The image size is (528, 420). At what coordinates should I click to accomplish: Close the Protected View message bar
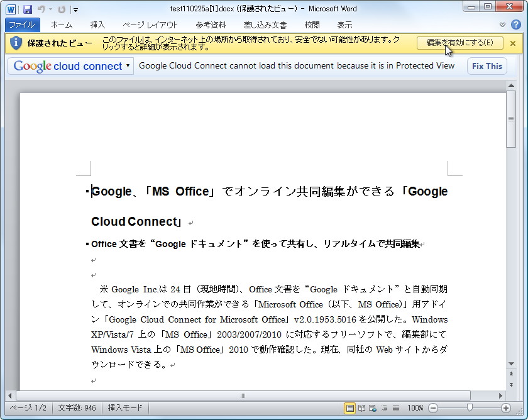[513, 43]
